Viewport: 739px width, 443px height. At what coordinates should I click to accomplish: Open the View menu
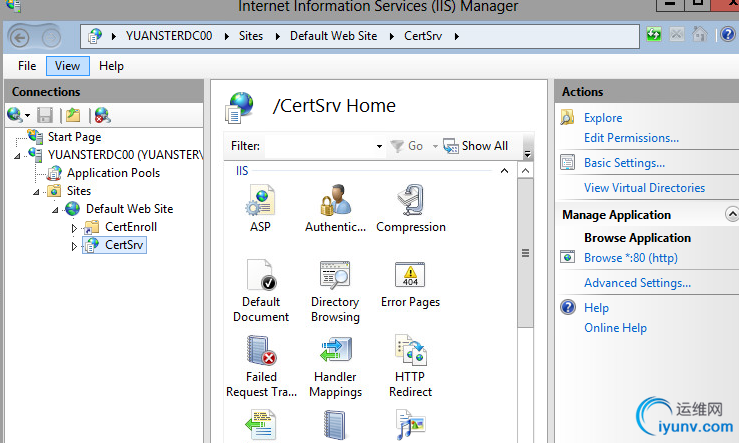(67, 66)
